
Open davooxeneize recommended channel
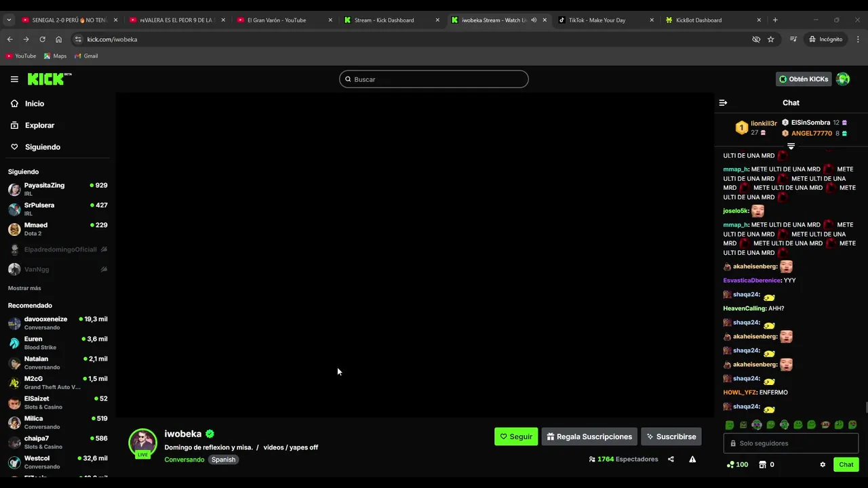[x=58, y=323]
